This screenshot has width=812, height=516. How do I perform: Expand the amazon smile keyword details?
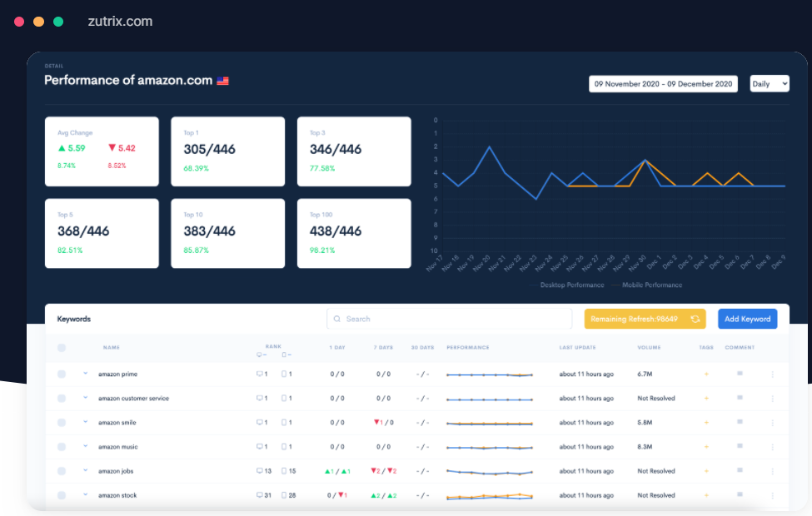pyautogui.click(x=85, y=422)
